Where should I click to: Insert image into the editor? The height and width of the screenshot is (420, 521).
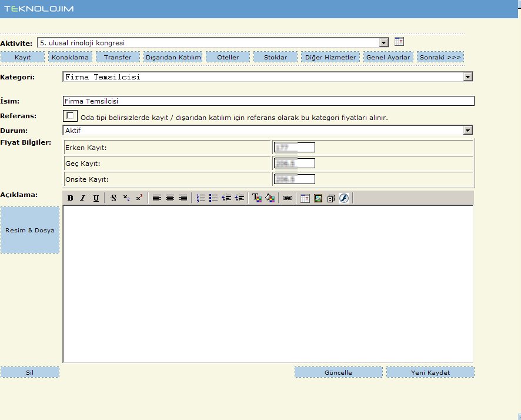click(318, 198)
